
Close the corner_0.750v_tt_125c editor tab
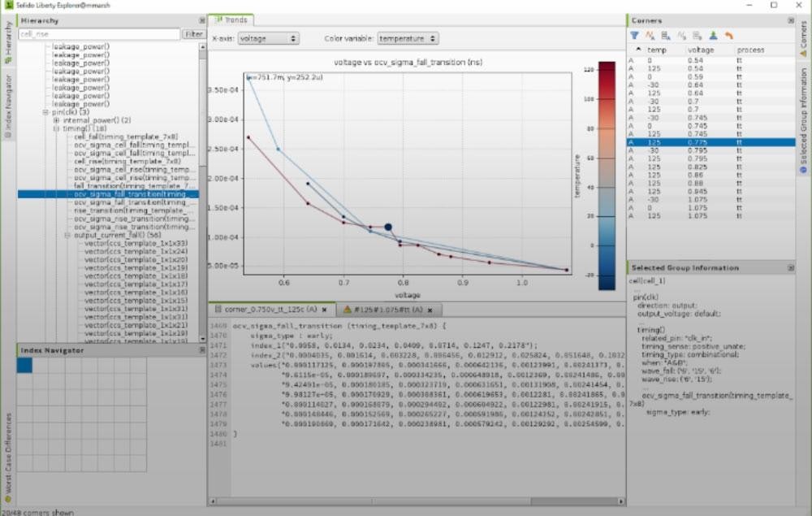point(324,310)
